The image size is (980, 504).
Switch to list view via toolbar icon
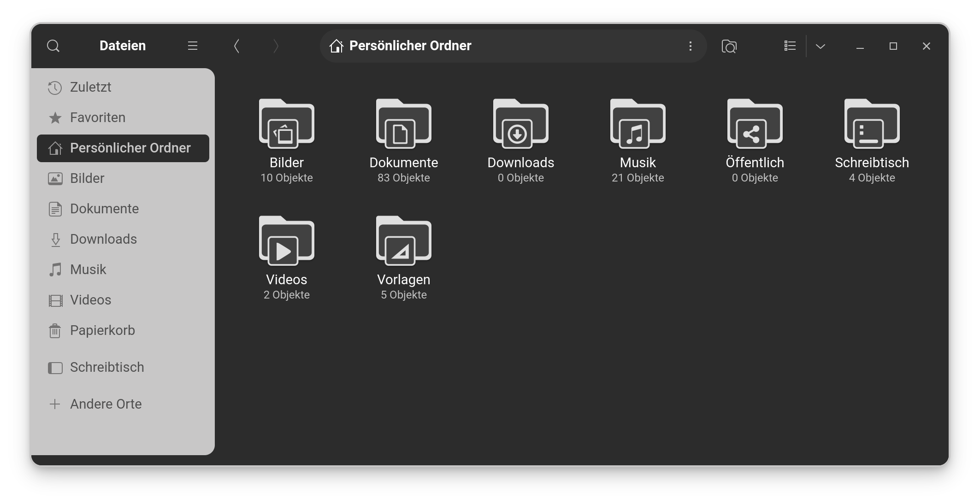click(790, 46)
